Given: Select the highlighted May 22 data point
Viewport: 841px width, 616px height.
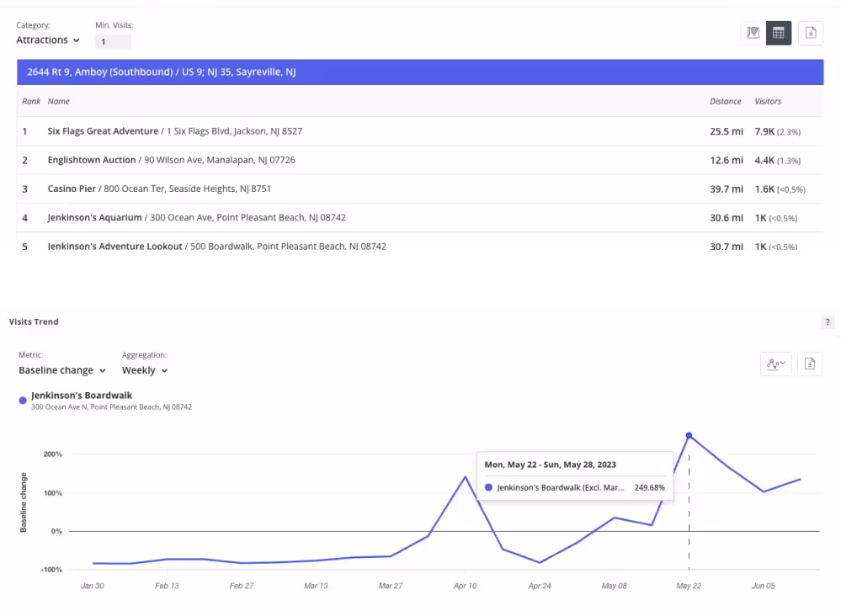Looking at the screenshot, I should [689, 435].
